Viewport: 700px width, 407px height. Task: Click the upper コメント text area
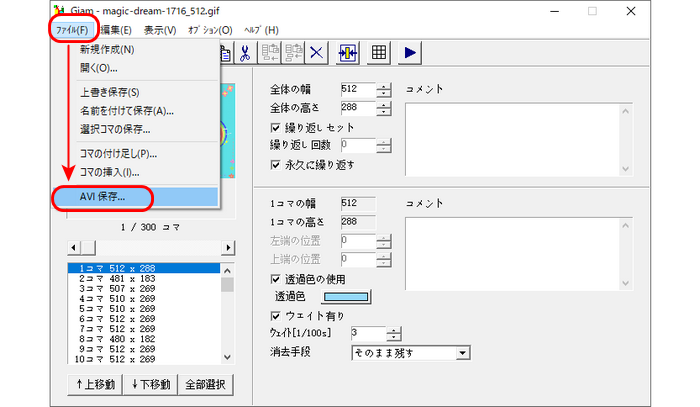click(x=513, y=140)
